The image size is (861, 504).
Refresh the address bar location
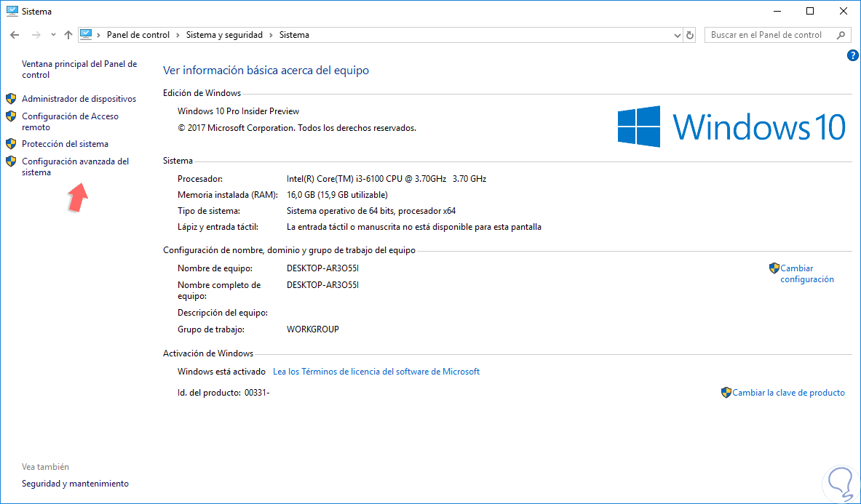pos(690,35)
